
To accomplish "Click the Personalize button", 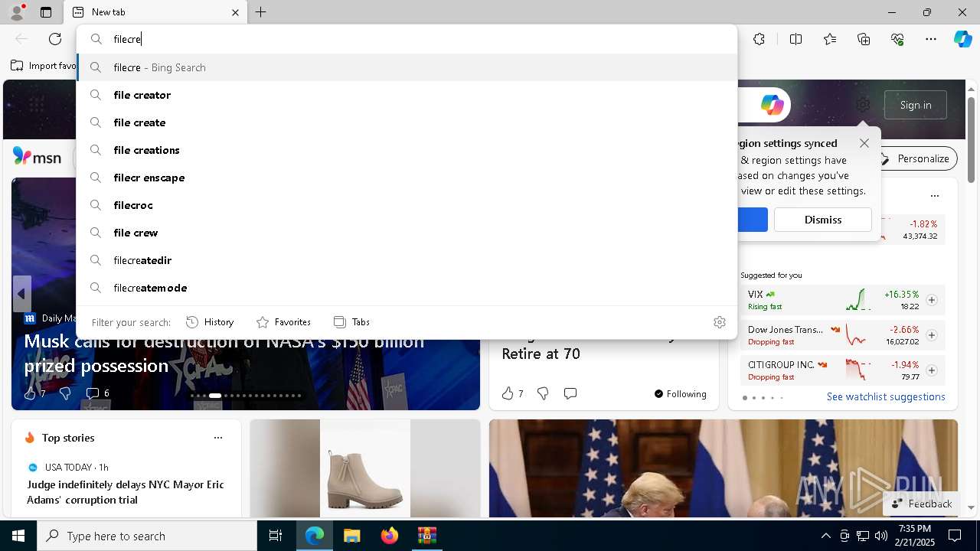I will pos(916,158).
